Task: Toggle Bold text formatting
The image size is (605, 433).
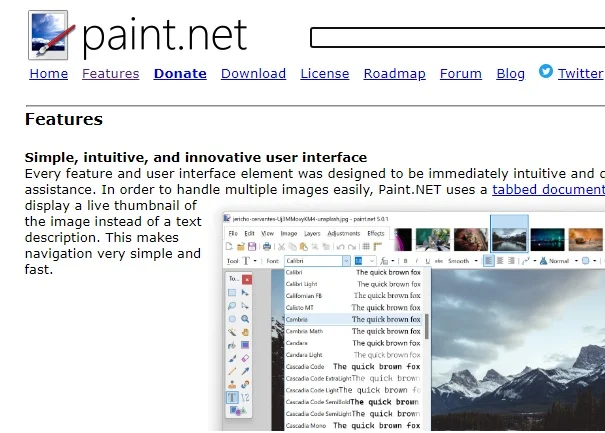Action: [405, 261]
